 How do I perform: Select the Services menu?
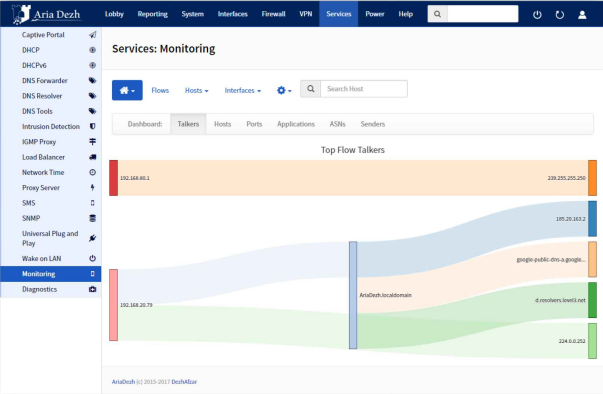(339, 14)
